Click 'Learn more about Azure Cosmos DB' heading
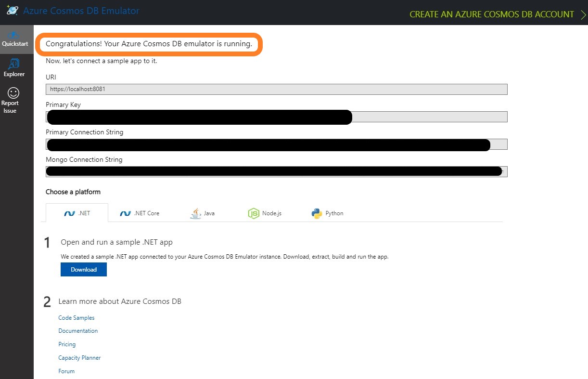The height and width of the screenshot is (379, 588). click(120, 301)
